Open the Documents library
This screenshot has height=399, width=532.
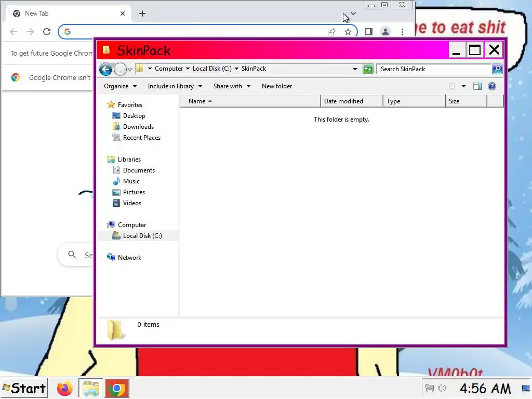pyautogui.click(x=139, y=170)
